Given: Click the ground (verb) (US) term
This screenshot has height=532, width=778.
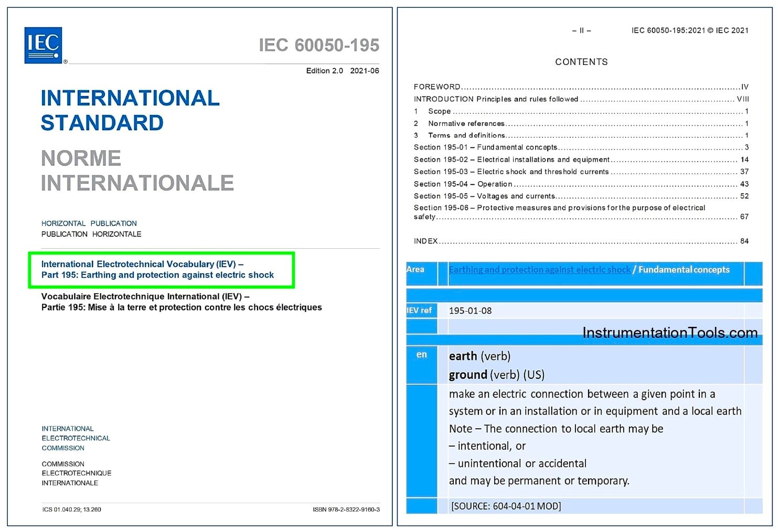Looking at the screenshot, I should (x=497, y=375).
